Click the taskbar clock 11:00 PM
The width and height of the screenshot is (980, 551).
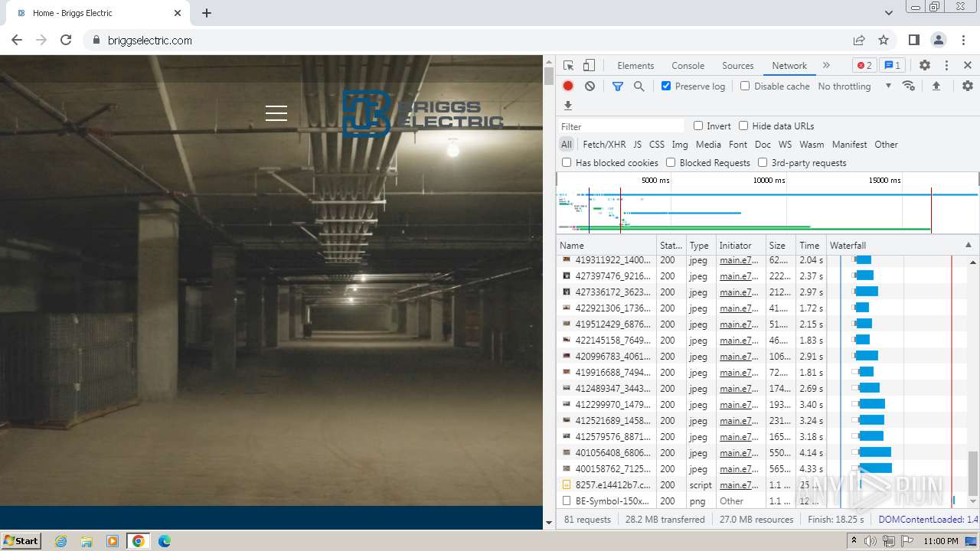940,541
